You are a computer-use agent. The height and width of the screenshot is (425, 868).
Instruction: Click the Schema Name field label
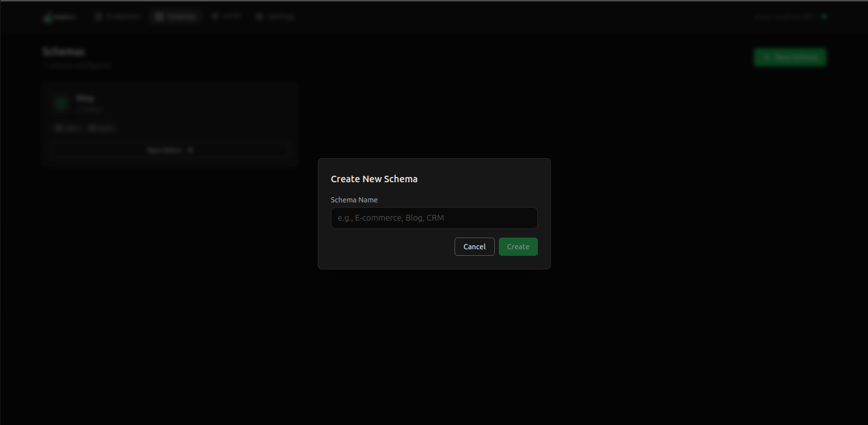(x=354, y=200)
